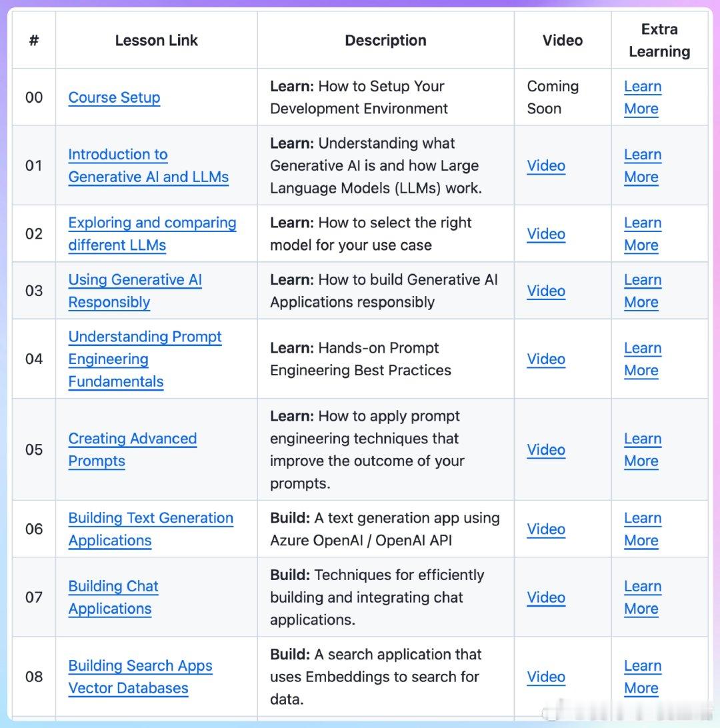Click the Extra Learning column header
This screenshot has width=720, height=728.
click(x=659, y=41)
